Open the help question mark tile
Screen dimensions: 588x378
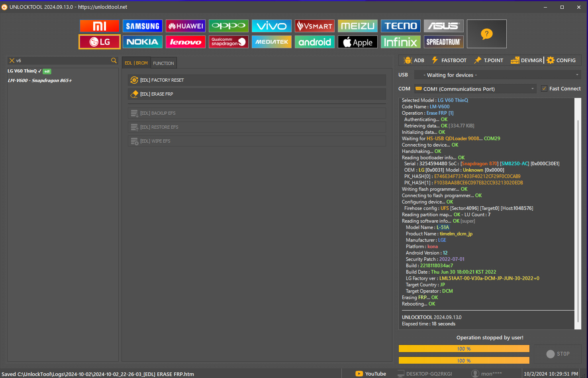click(487, 34)
